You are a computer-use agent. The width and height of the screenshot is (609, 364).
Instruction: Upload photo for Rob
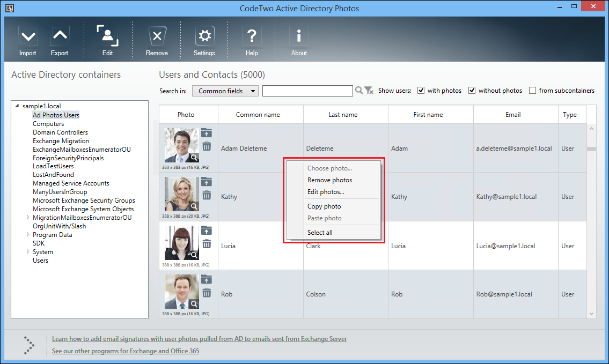(207, 280)
